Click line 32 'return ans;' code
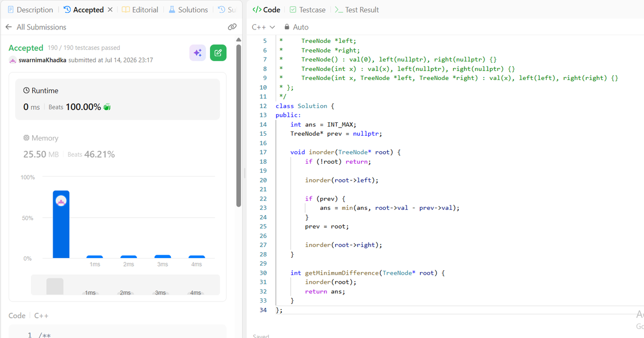This screenshot has height=338, width=644. 325,292
